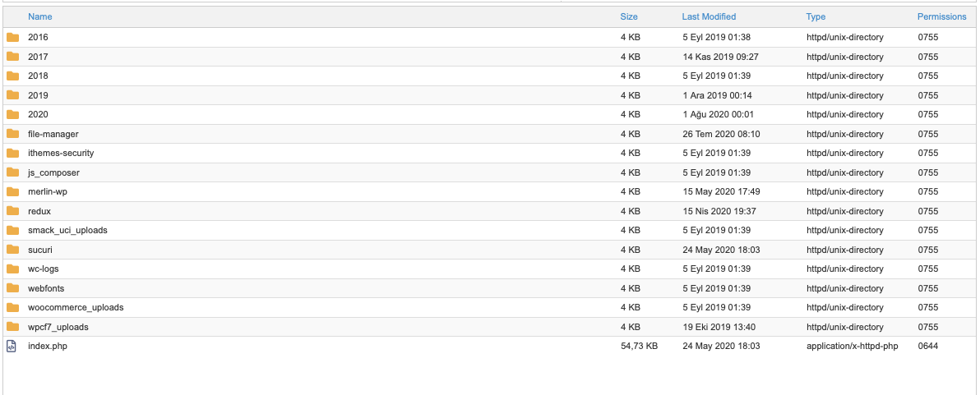Click the file-manager folder icon
The image size is (980, 395).
12,134
